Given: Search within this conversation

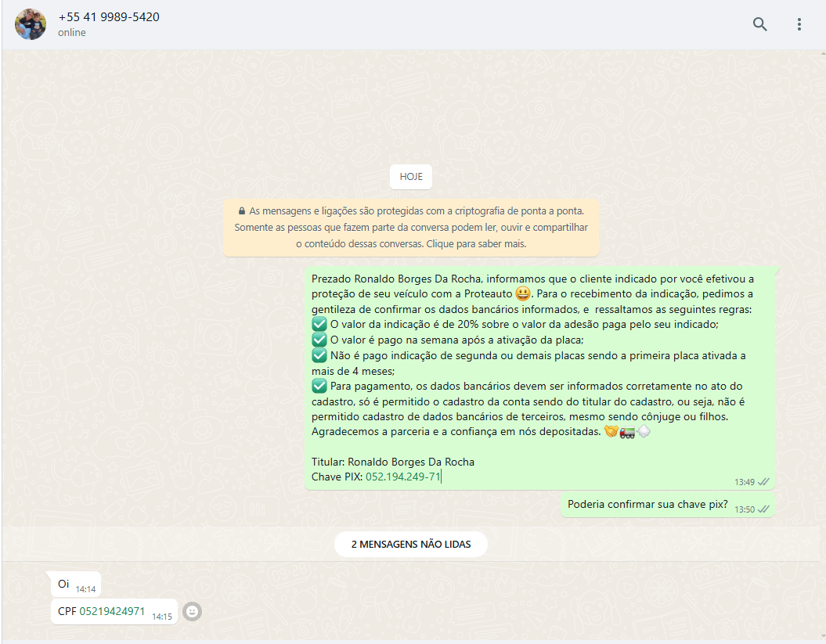Looking at the screenshot, I should 759,24.
